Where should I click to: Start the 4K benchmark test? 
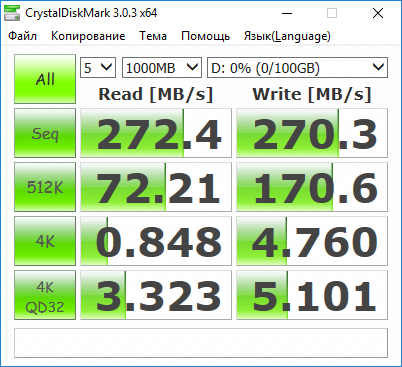click(45, 241)
